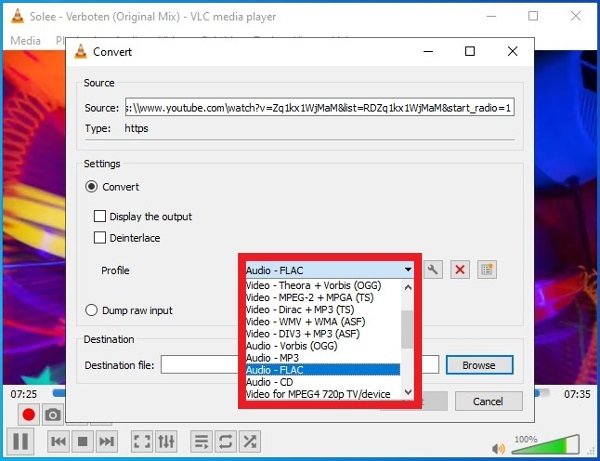Choose Video - MPEG-2 + MPGA (TS) profile
600x461 pixels.
click(x=323, y=298)
